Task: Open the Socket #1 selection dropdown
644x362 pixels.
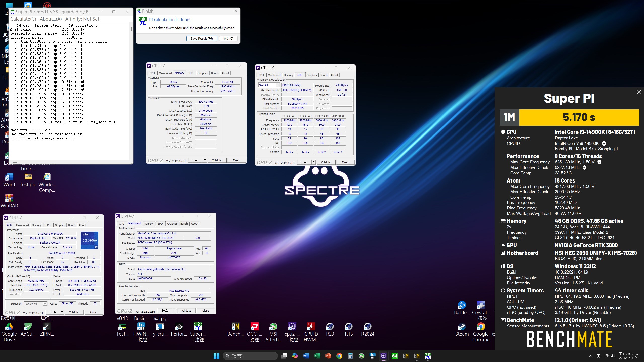Action: (x=35, y=304)
